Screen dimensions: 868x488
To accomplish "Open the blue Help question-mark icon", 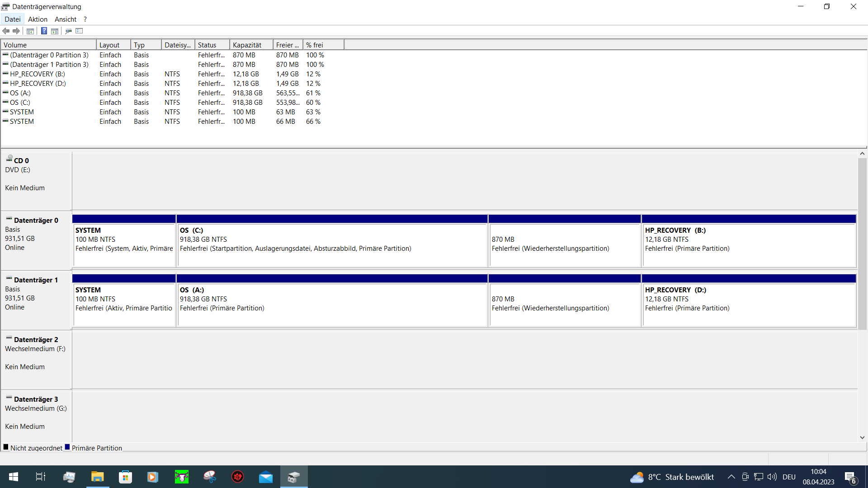I will tap(44, 31).
